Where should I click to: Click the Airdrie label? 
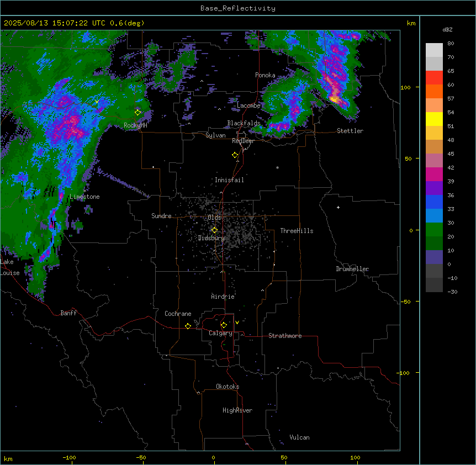tap(223, 297)
